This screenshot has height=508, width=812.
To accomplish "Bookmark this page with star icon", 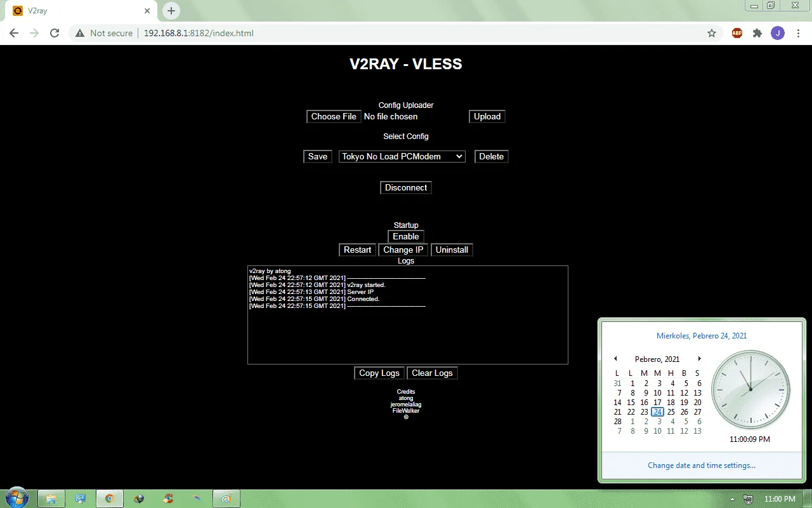I will 712,33.
